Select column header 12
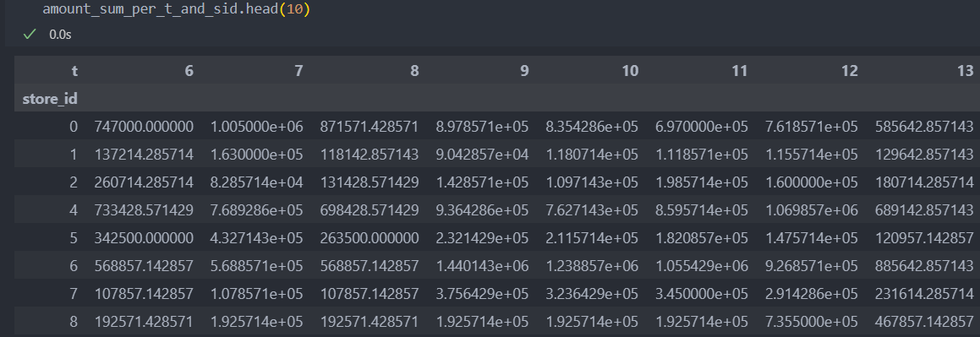The height and width of the screenshot is (337, 980). click(x=850, y=70)
